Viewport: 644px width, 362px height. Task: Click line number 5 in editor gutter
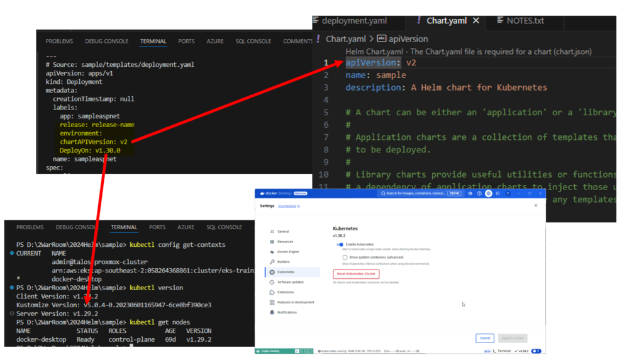[326, 112]
